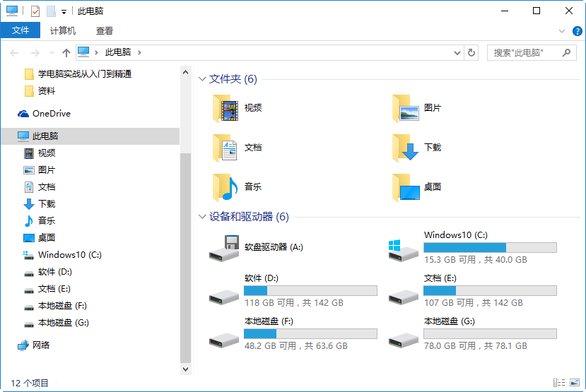The image size is (586, 392).
Task: Open the 桌面 folder icon in main pane
Action: coord(405,187)
